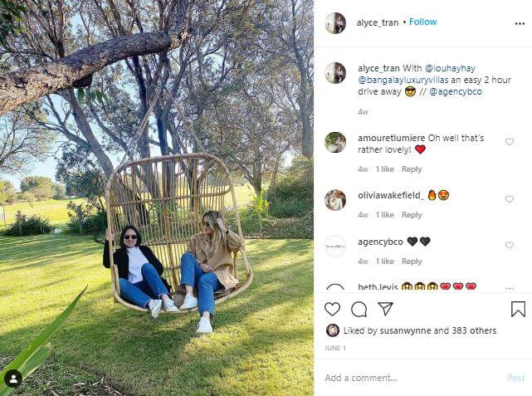This screenshot has height=396, width=532.
Task: Open amouretlumiere's profile avatar
Action: coord(335,143)
